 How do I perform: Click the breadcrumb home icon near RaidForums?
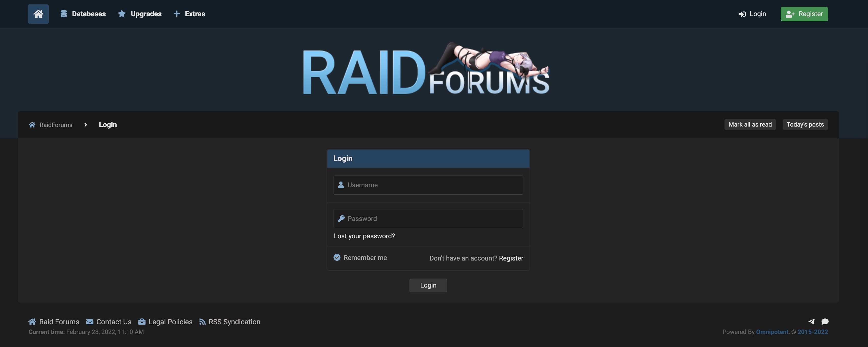[x=32, y=124]
